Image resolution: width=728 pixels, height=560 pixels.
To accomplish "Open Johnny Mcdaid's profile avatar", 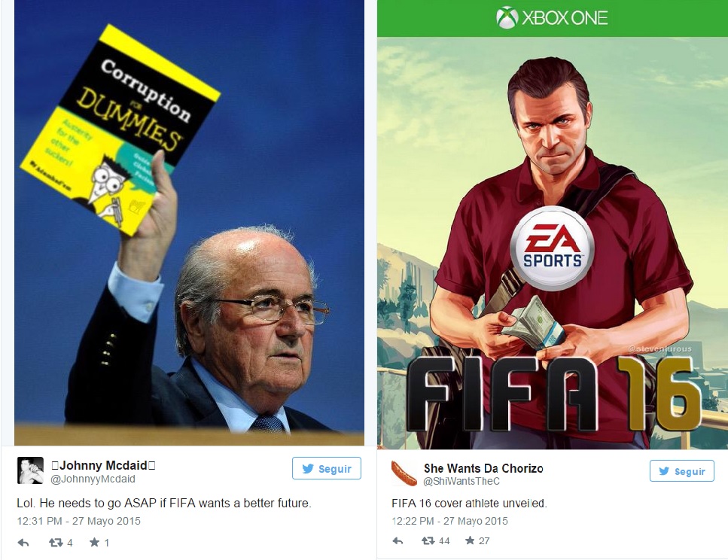I will 30,470.
